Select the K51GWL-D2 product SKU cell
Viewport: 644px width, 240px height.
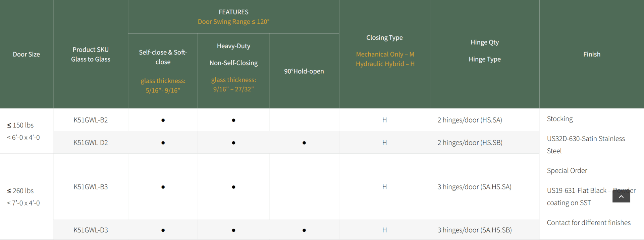point(91,143)
